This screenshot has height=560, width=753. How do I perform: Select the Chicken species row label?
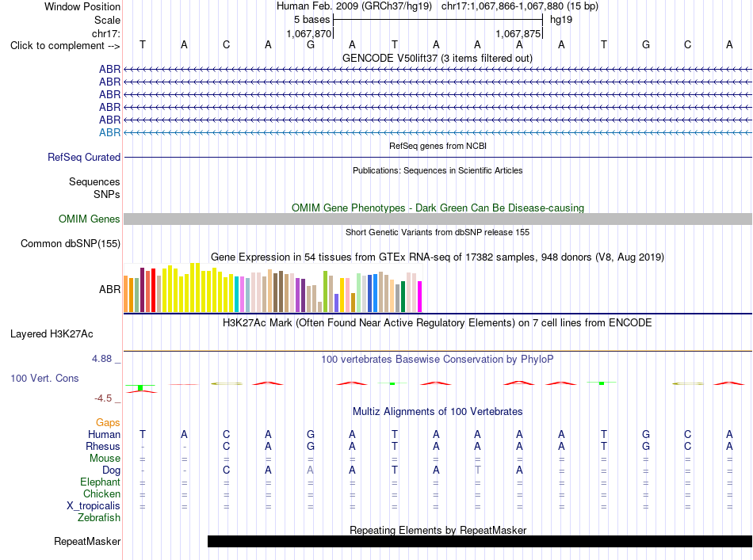tap(101, 493)
